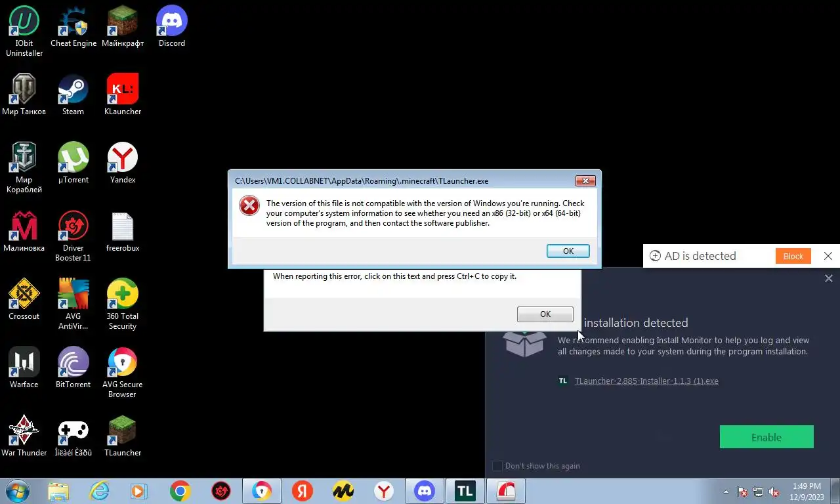Select the Warface desktop shortcut
The height and width of the screenshot is (504, 840).
[x=24, y=367]
